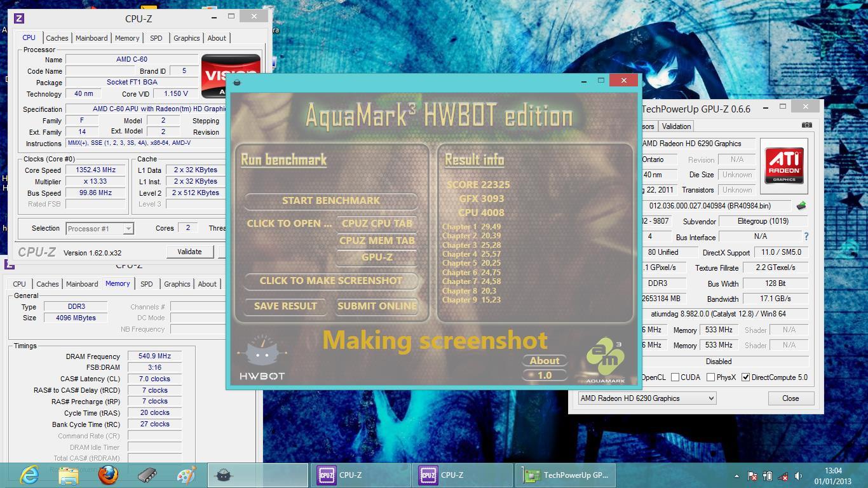This screenshot has height=488, width=868.
Task: Click Chapter 9 15,23 result line
Action: click(471, 300)
